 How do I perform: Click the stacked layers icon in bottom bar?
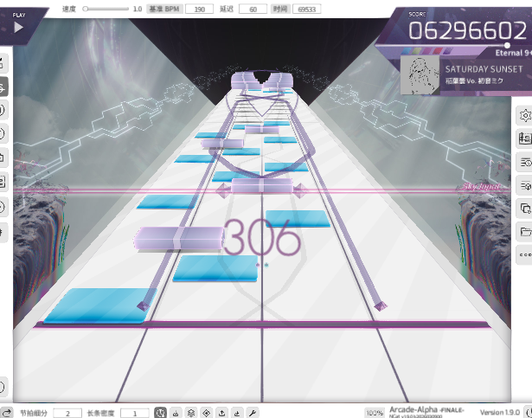pos(191,413)
